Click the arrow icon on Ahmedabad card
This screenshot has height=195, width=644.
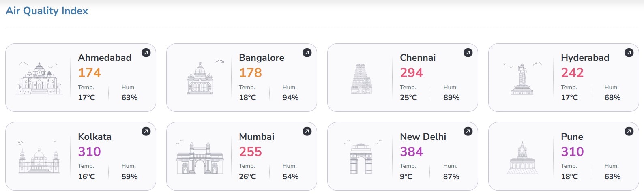(146, 53)
